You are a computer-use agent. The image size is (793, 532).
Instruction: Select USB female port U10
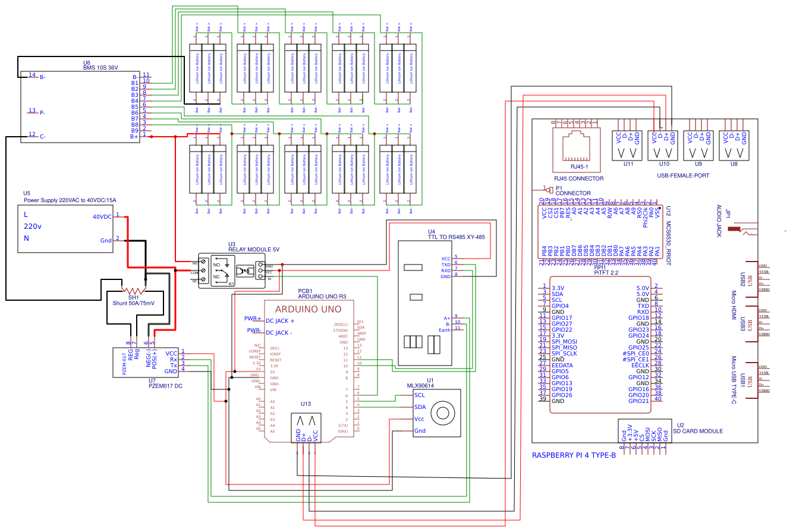[x=663, y=146]
